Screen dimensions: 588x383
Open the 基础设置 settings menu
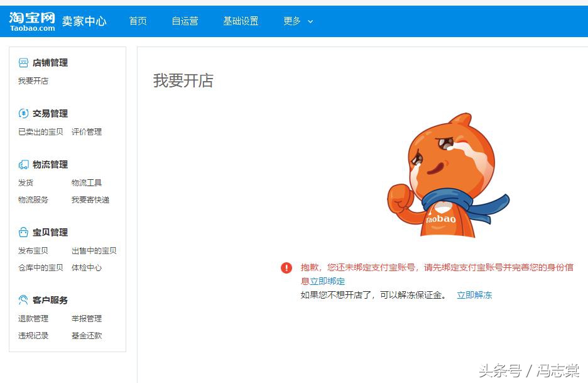pyautogui.click(x=241, y=21)
